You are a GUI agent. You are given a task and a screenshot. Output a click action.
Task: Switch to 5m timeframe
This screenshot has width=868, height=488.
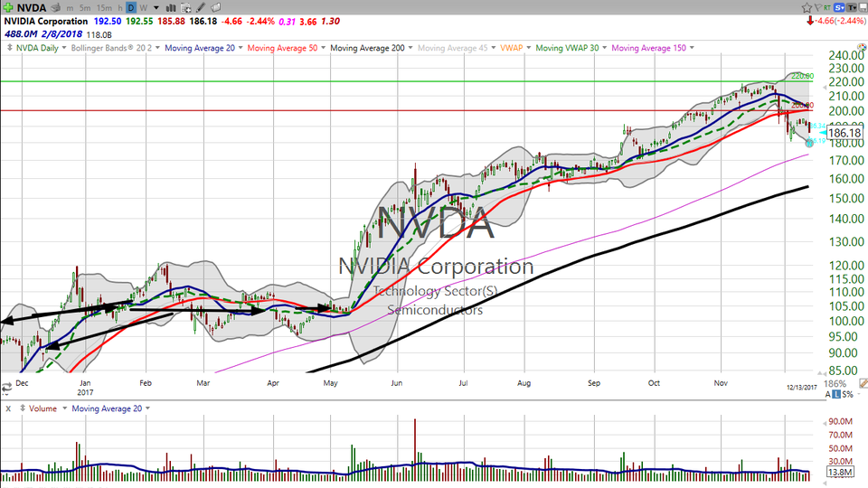pyautogui.click(x=85, y=8)
